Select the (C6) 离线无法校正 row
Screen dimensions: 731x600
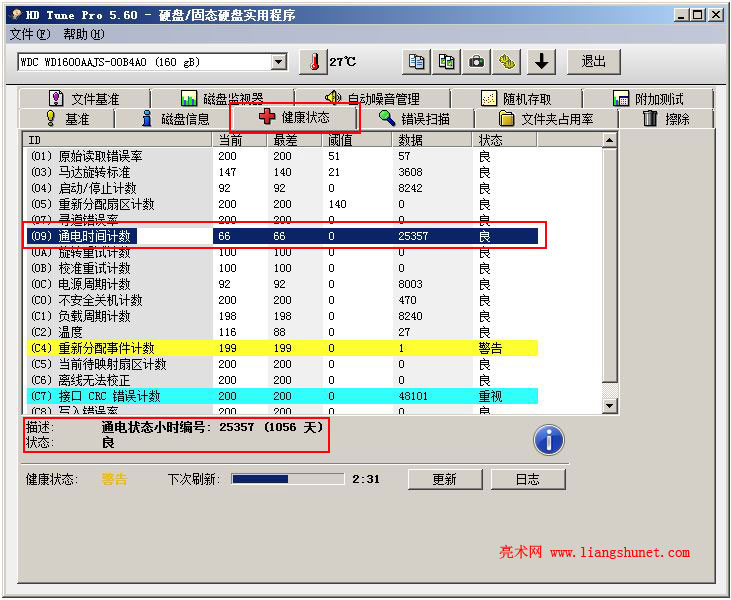(282, 380)
